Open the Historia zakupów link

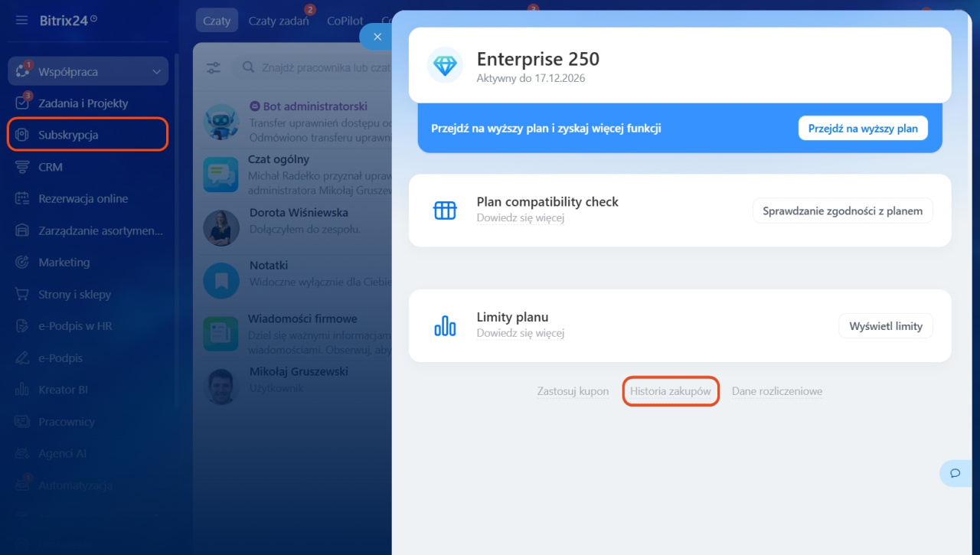(671, 391)
